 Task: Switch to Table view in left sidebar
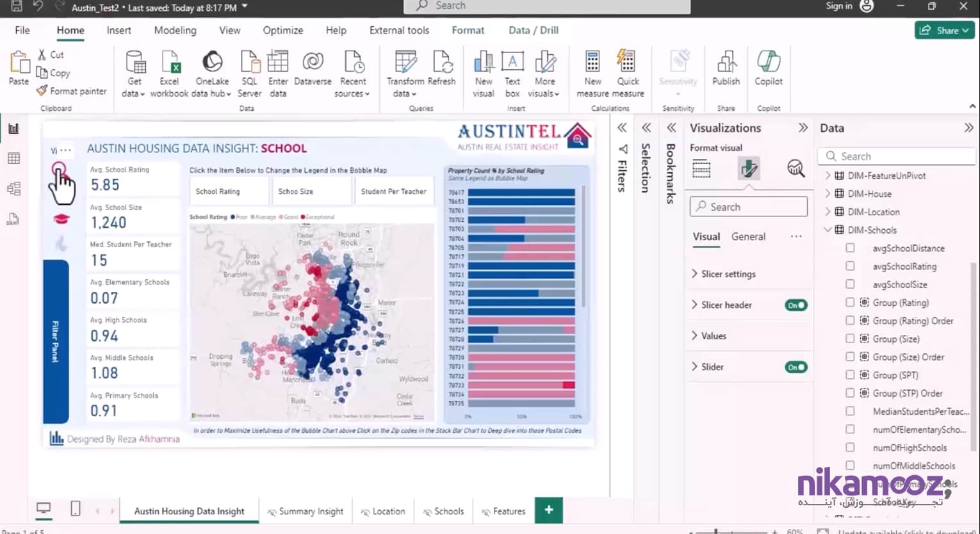coord(13,158)
